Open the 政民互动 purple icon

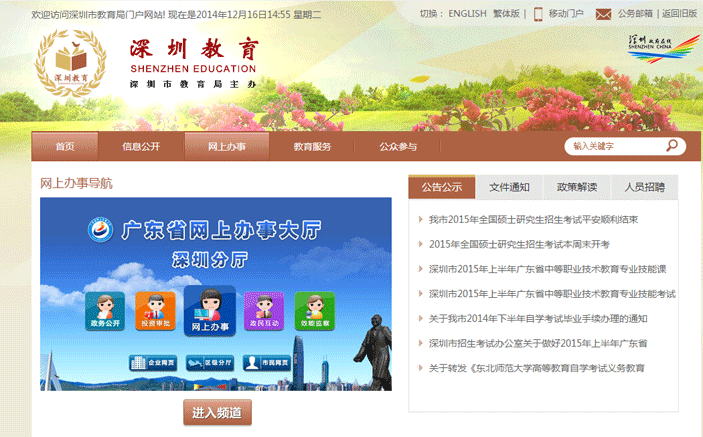tap(263, 311)
